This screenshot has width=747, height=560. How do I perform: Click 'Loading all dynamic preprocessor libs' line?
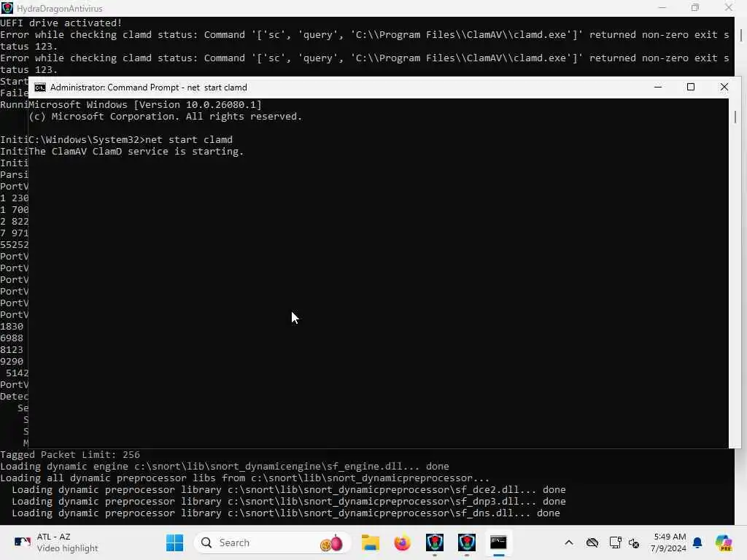pos(245,478)
